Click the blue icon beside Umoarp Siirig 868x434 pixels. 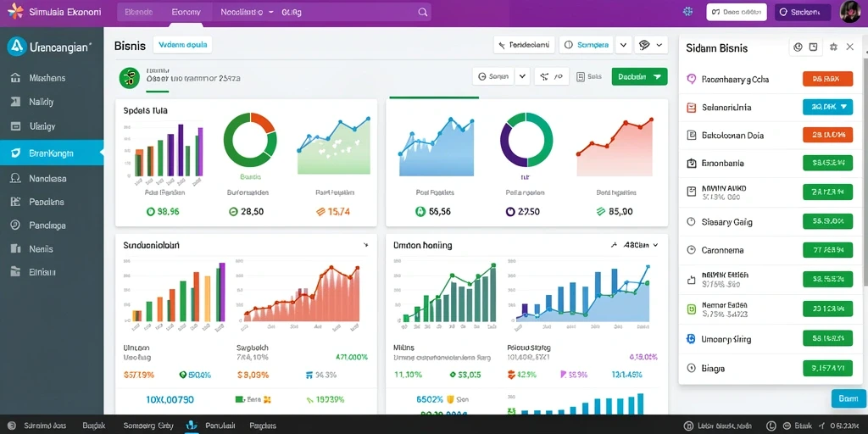[691, 339]
